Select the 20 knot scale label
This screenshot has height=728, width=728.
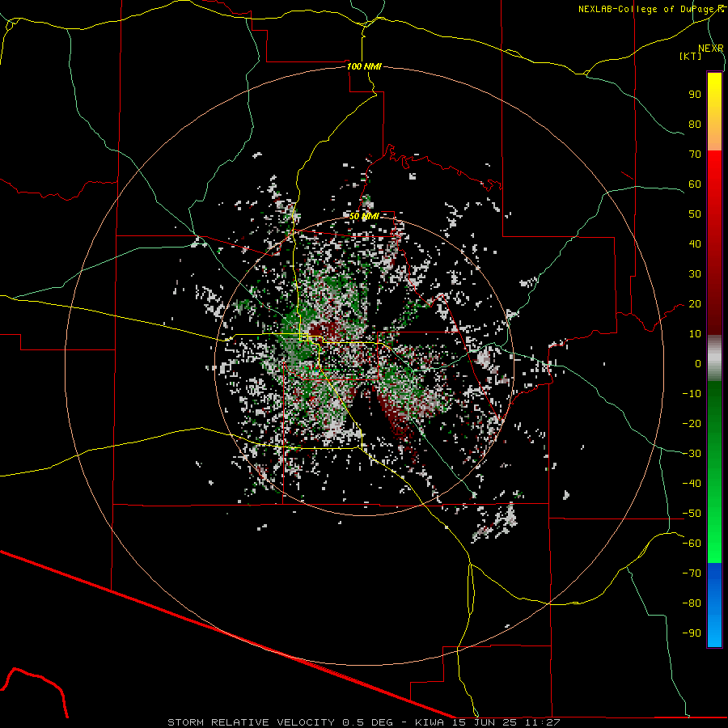click(695, 304)
